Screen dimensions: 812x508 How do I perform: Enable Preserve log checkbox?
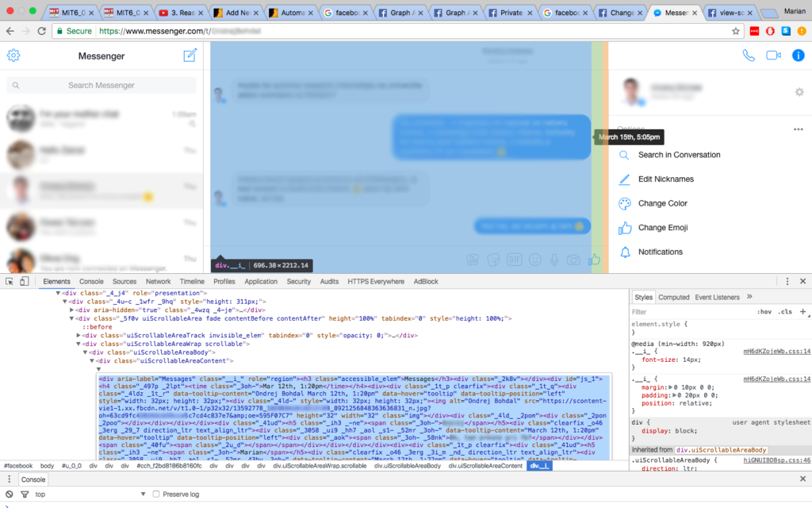[156, 494]
